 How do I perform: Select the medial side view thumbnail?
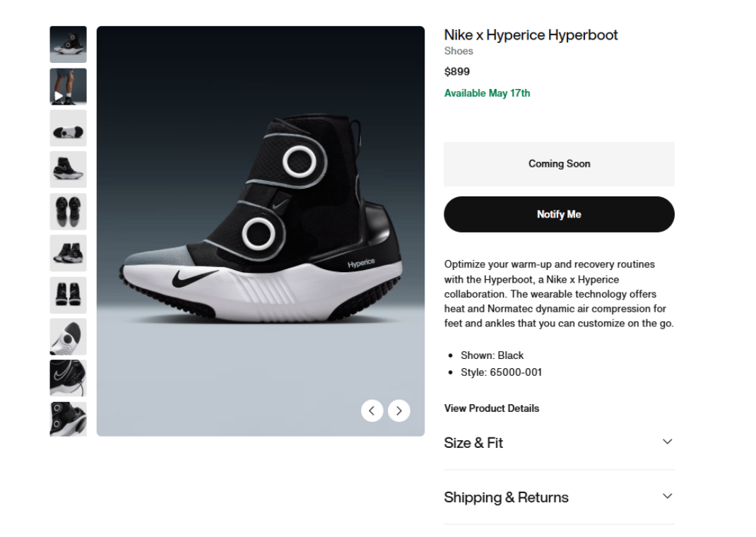point(68,170)
